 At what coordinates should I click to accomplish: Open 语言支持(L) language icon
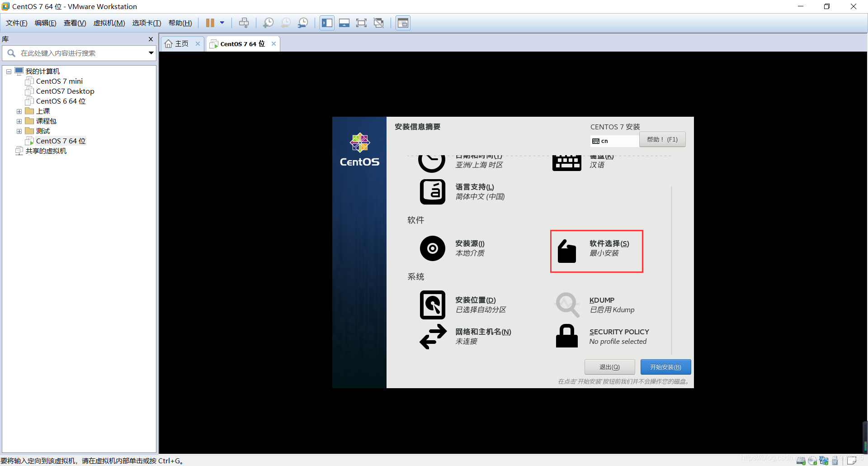(433, 192)
